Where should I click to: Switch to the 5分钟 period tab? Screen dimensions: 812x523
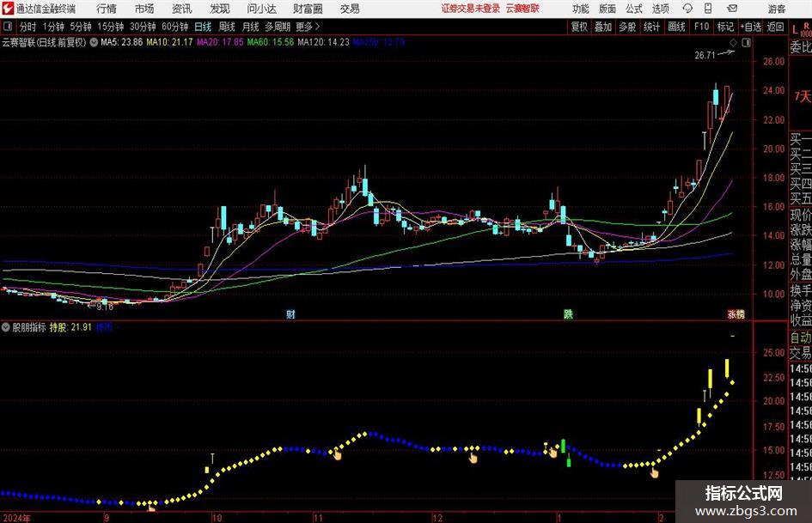80,27
